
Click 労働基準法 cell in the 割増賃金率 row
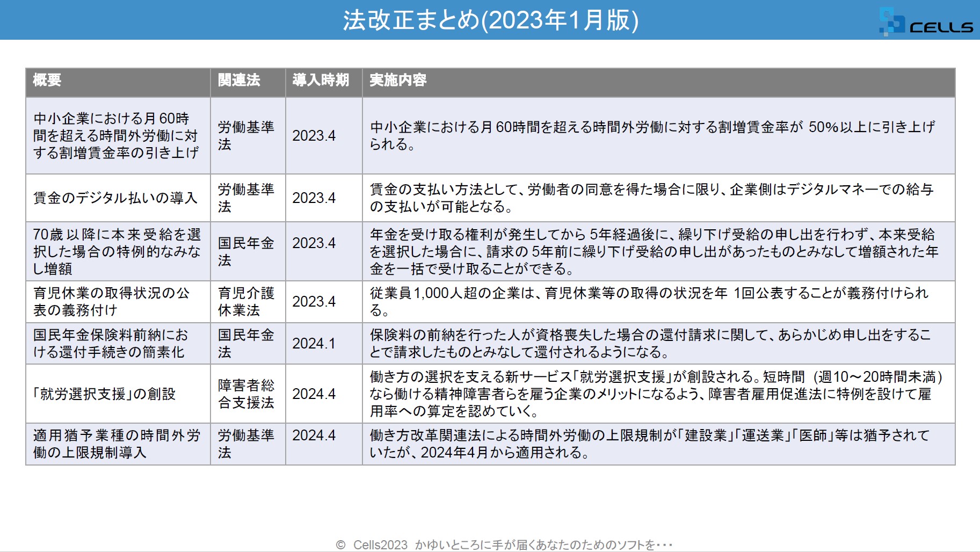coord(248,135)
